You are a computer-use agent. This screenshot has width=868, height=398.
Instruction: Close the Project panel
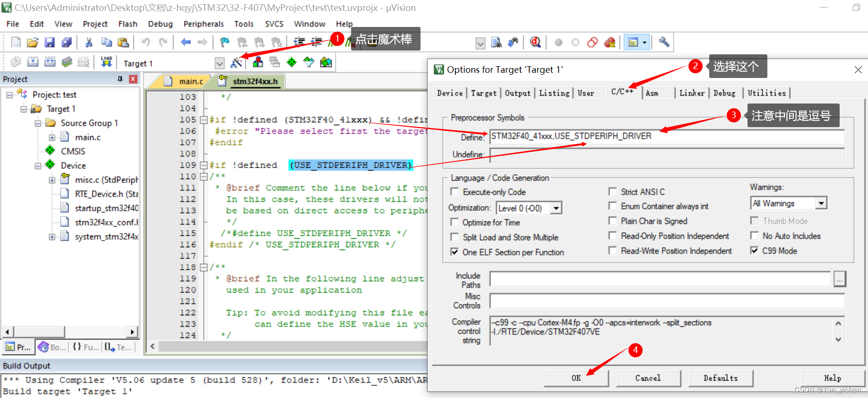click(133, 79)
